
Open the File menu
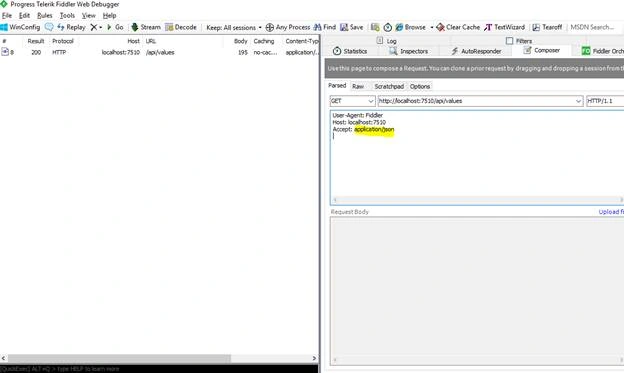click(7, 16)
